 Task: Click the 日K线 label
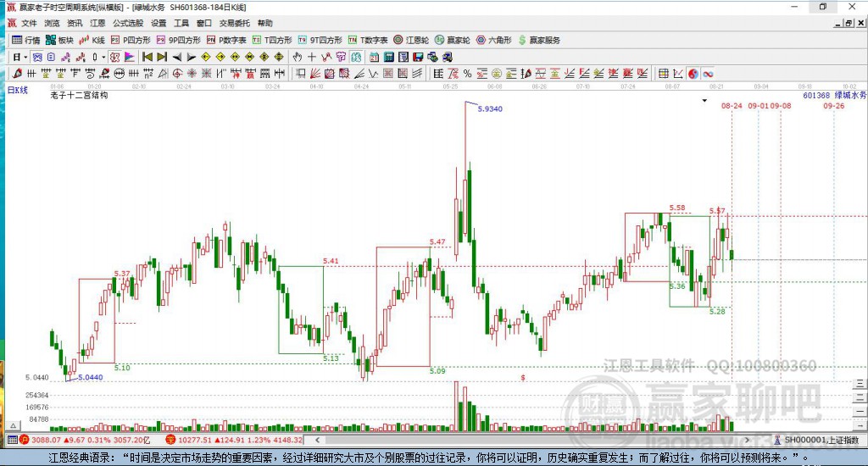pos(17,90)
